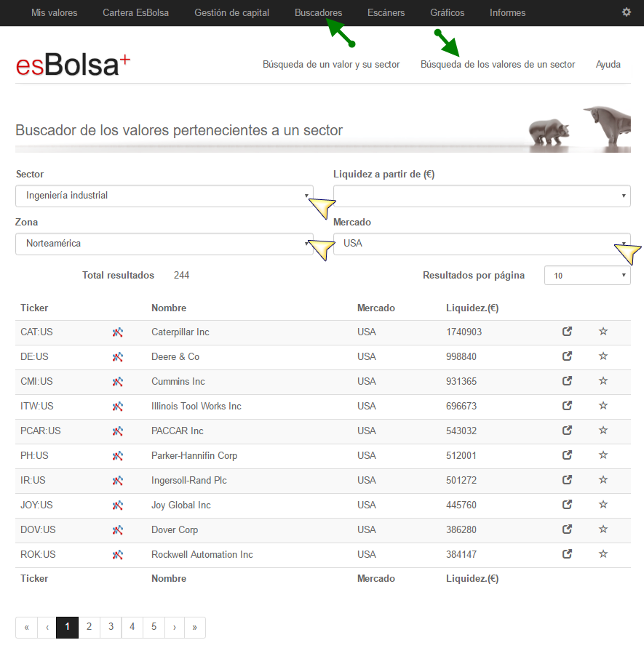
Task: Click the chart tools icon for Caterpillar Inc
Action: tap(117, 332)
